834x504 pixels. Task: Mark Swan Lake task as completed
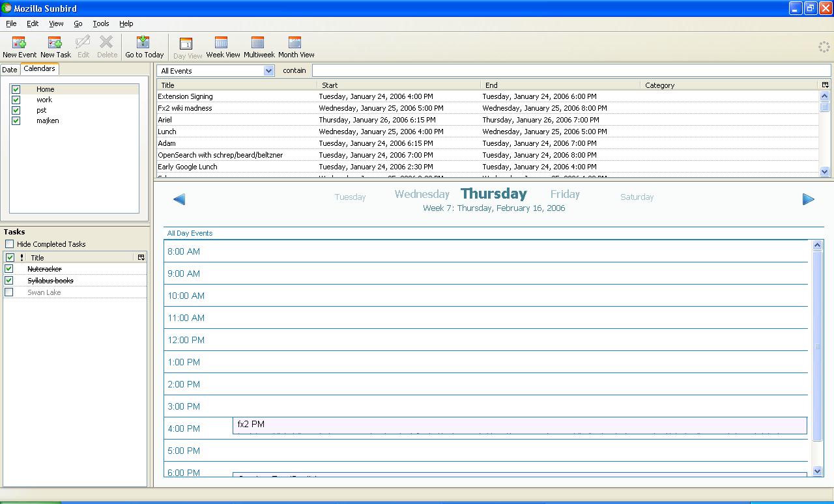tap(9, 292)
